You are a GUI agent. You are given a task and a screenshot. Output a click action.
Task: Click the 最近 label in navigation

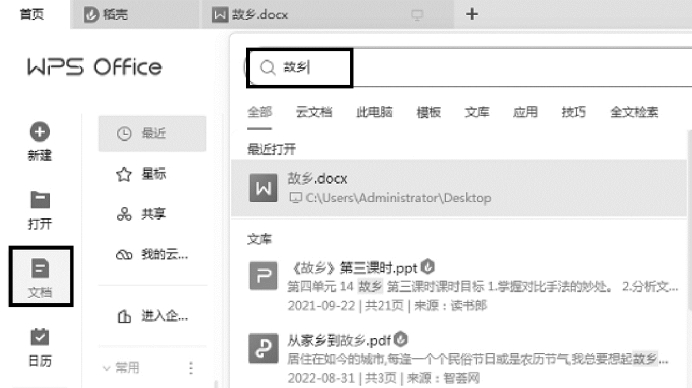(154, 133)
